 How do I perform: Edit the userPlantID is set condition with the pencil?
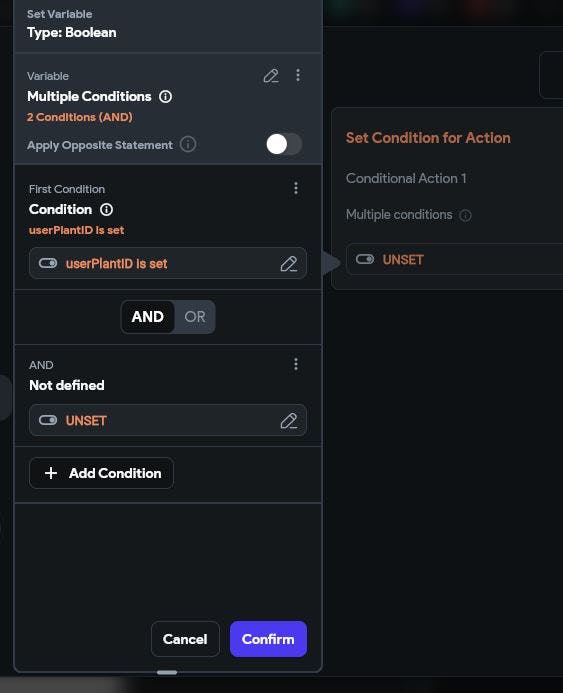click(x=289, y=264)
